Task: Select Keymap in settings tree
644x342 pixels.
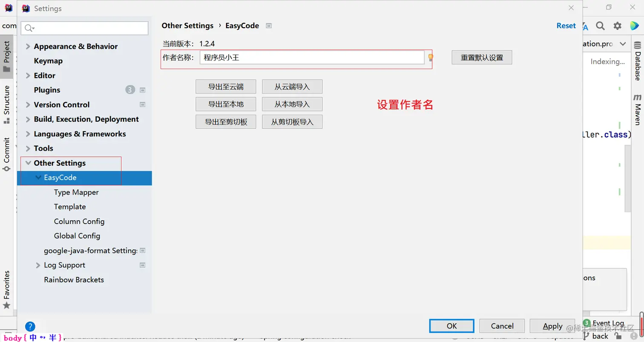Action: (x=48, y=61)
